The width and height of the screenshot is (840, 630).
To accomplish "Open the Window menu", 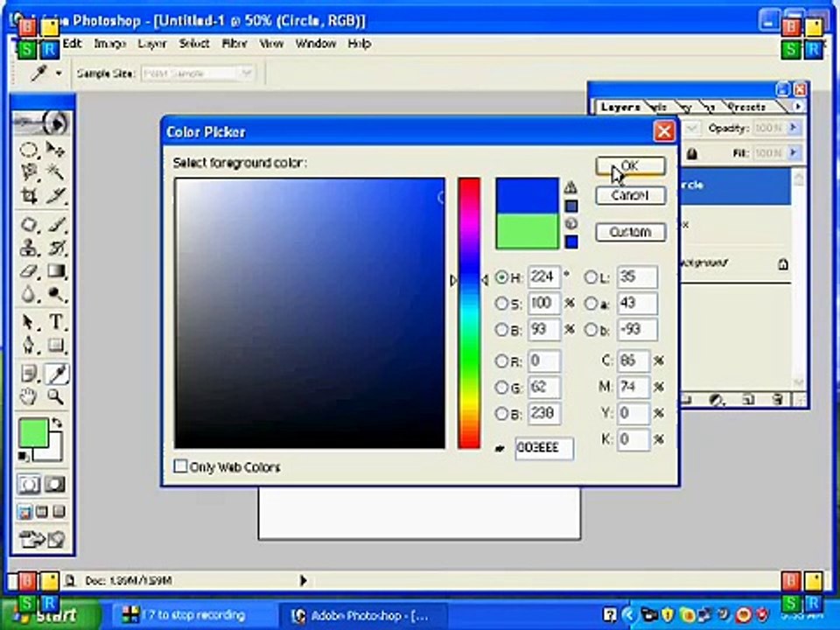I will [x=316, y=44].
